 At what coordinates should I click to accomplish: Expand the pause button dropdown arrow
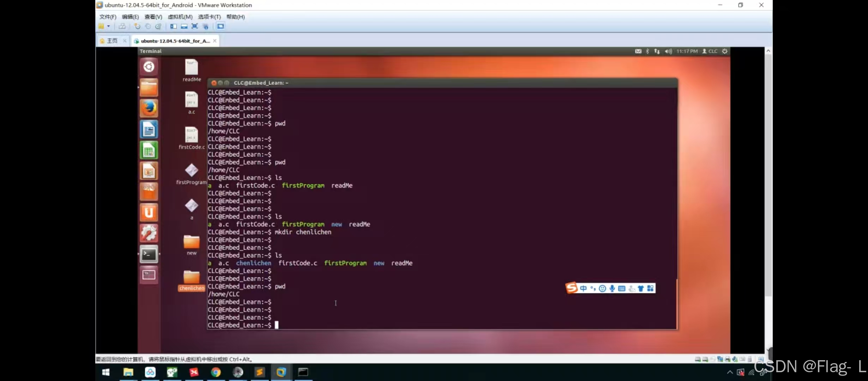pyautogui.click(x=108, y=26)
